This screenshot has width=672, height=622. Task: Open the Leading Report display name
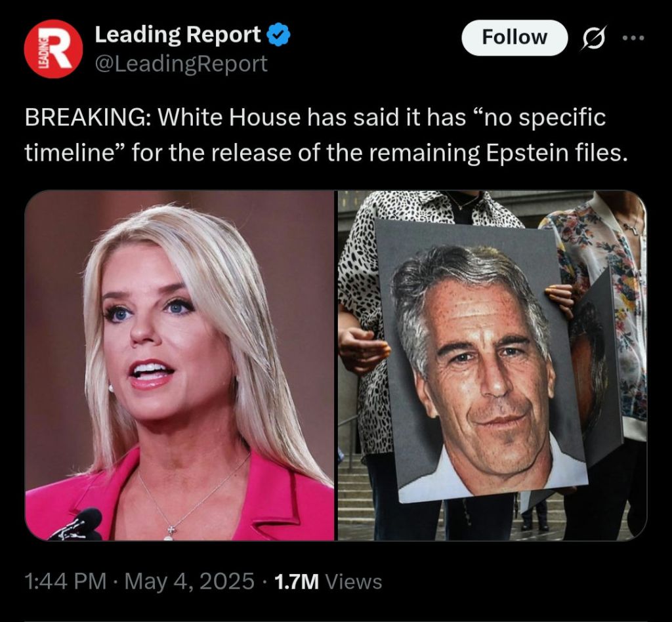pos(177,34)
